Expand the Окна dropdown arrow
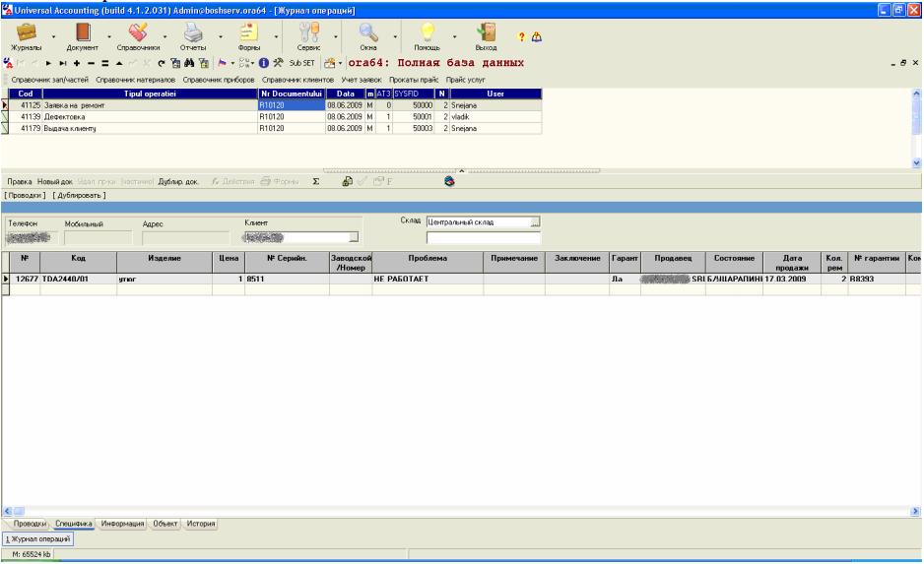The image size is (924, 564). [x=395, y=36]
